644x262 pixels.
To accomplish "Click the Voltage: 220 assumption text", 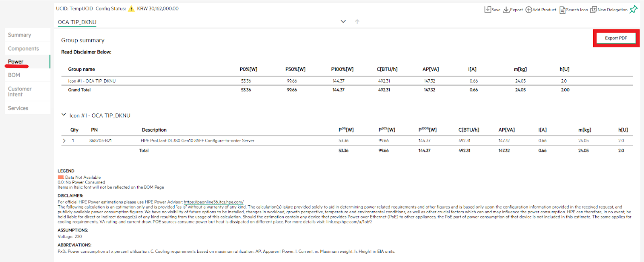I will 70,237.
